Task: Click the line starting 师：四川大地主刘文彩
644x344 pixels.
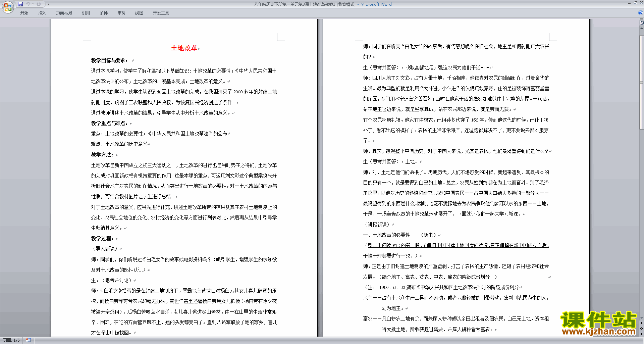Action: 456,78
